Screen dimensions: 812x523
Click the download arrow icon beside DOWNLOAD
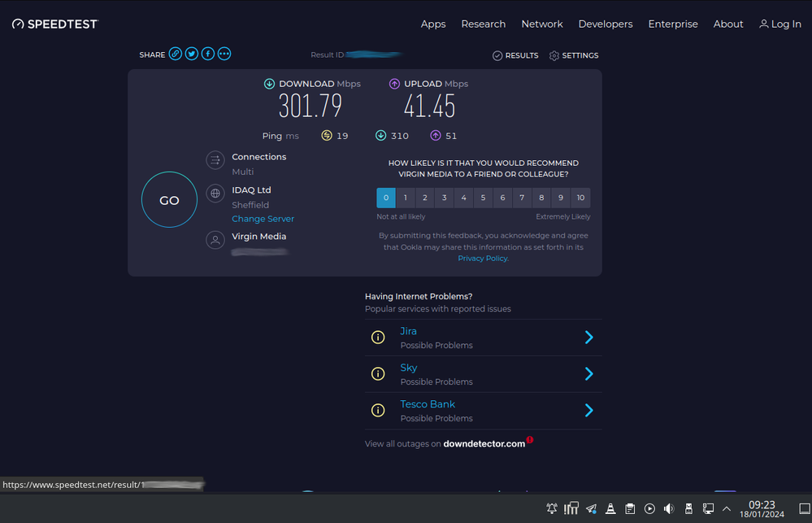(x=269, y=84)
